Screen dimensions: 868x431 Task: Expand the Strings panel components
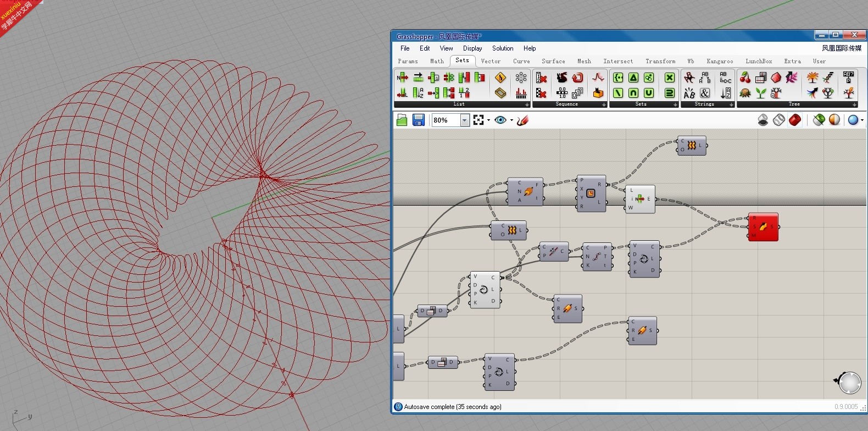731,104
